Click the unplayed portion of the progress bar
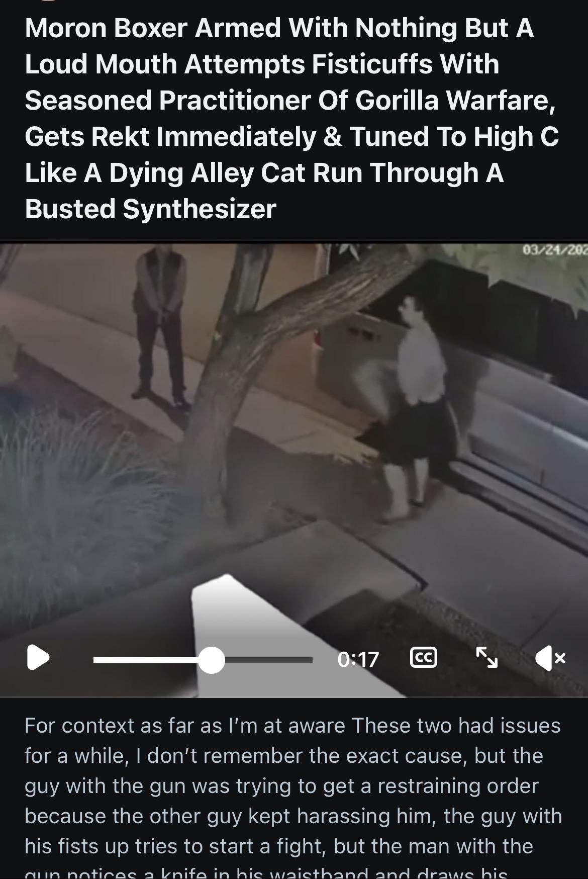 tap(268, 660)
